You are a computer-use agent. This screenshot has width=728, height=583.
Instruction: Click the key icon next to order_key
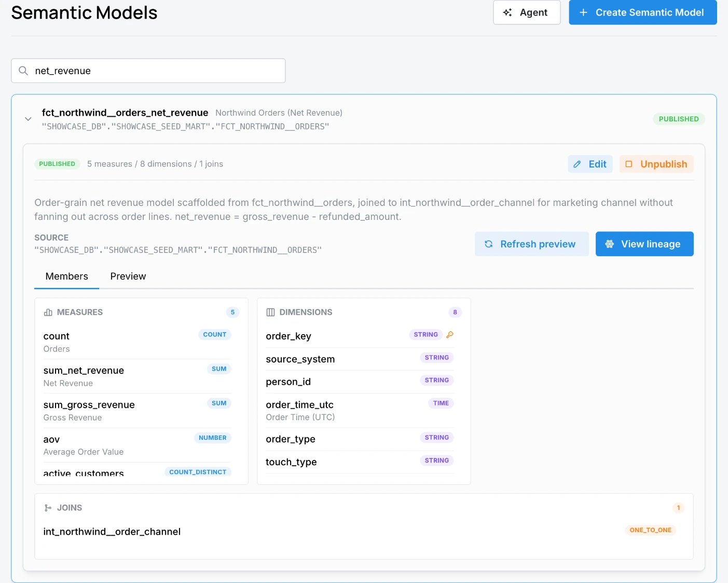[450, 335]
